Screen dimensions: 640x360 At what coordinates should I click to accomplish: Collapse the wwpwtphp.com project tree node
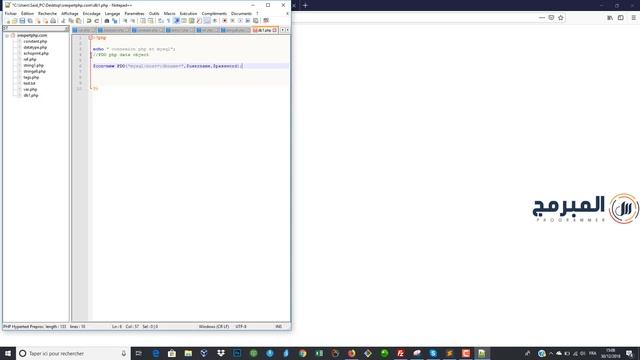tap(7, 36)
